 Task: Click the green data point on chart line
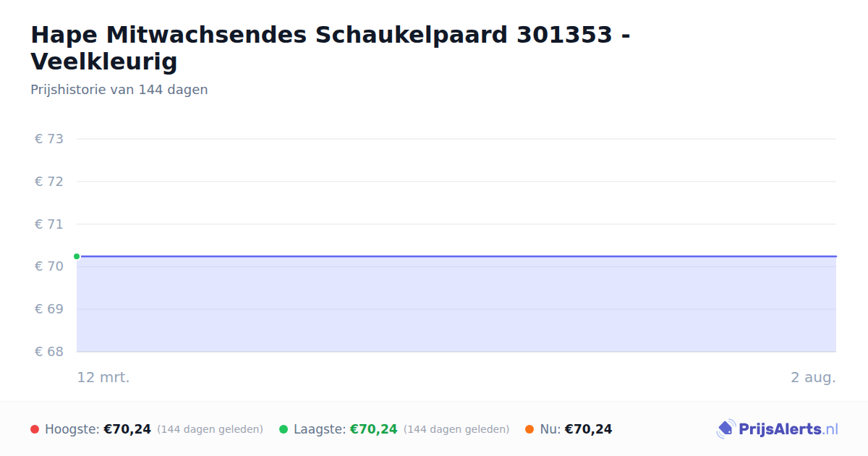[x=77, y=256]
